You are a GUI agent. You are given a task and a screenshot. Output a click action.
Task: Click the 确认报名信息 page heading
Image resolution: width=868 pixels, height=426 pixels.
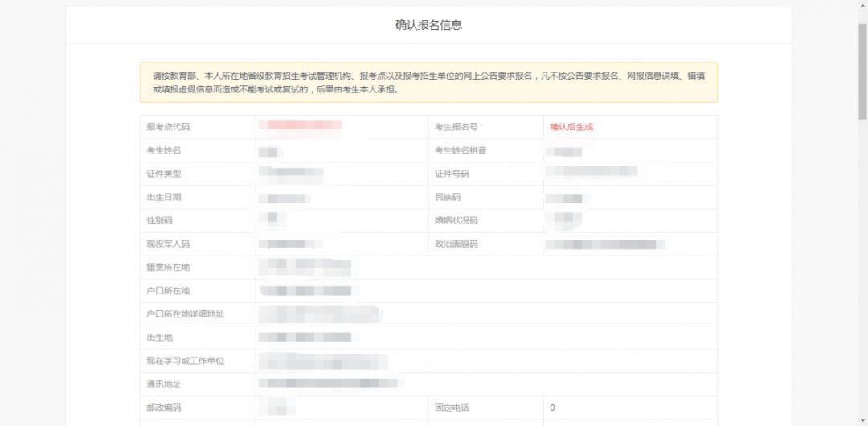pyautogui.click(x=428, y=25)
